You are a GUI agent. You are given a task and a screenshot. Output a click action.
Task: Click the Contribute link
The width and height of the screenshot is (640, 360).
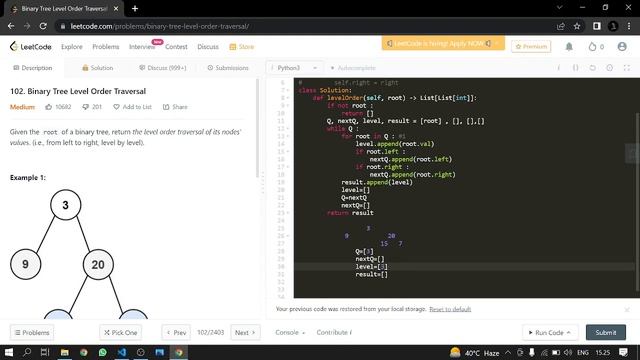pyautogui.click(x=334, y=332)
